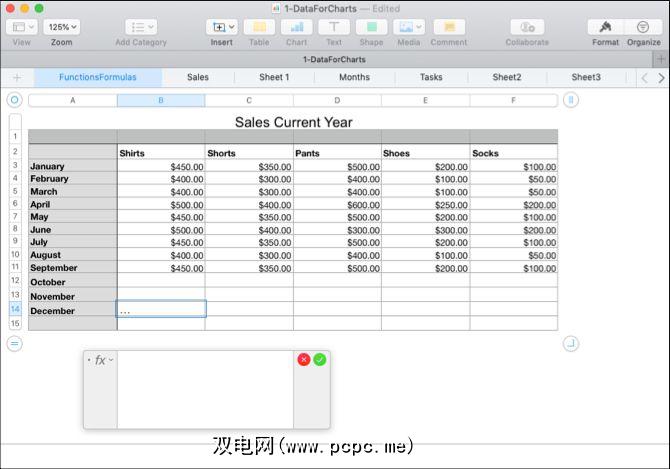Insert a Text box from the toolbar
The width and height of the screenshot is (670, 469).
333,27
